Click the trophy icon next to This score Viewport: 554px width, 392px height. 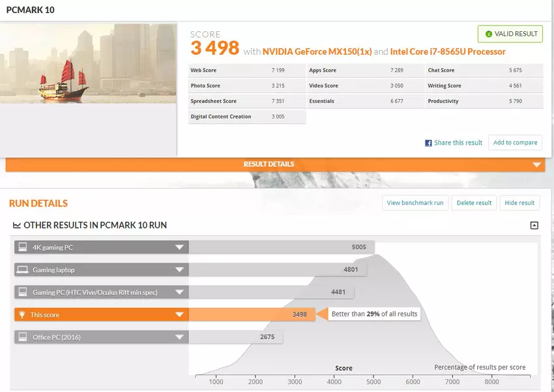pos(22,315)
